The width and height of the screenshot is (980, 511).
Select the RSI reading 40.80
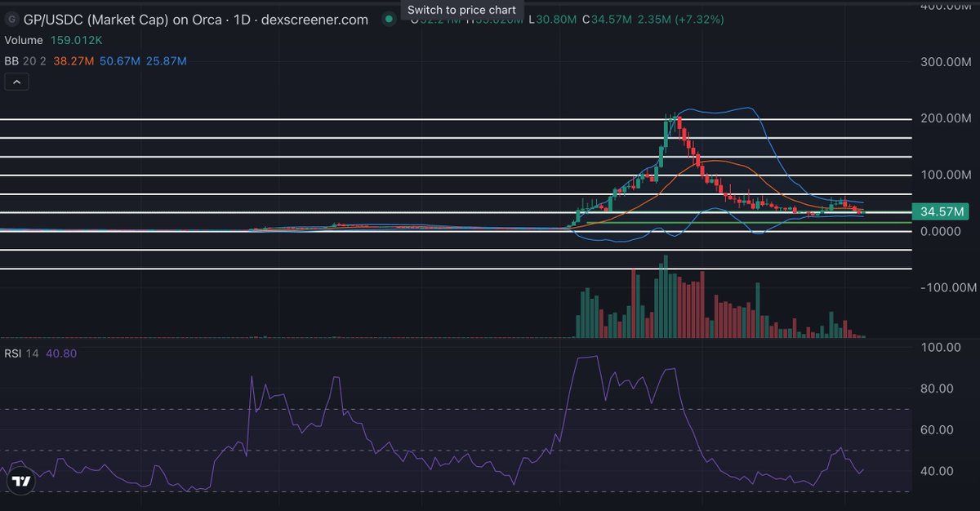click(x=60, y=353)
